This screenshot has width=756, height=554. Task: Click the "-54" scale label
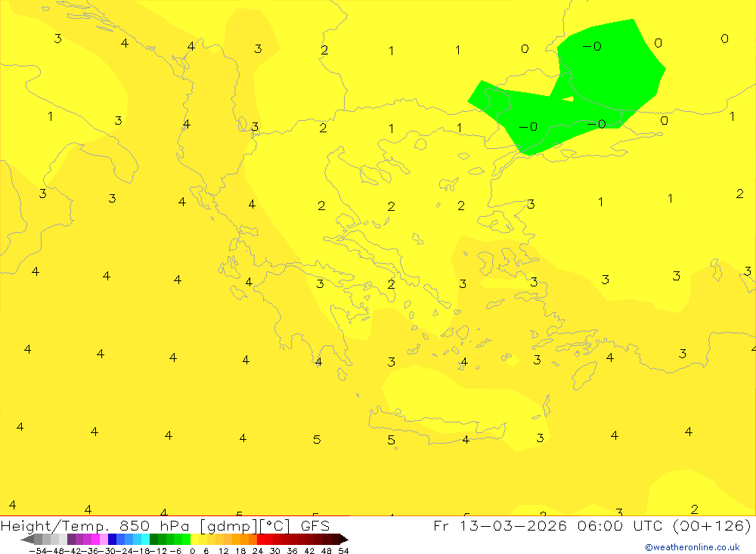(38, 551)
